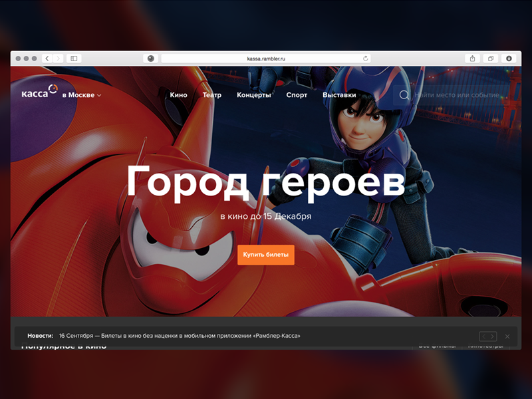Toggle the Safari sidebar button
The width and height of the screenshot is (532, 399).
pyautogui.click(x=74, y=59)
